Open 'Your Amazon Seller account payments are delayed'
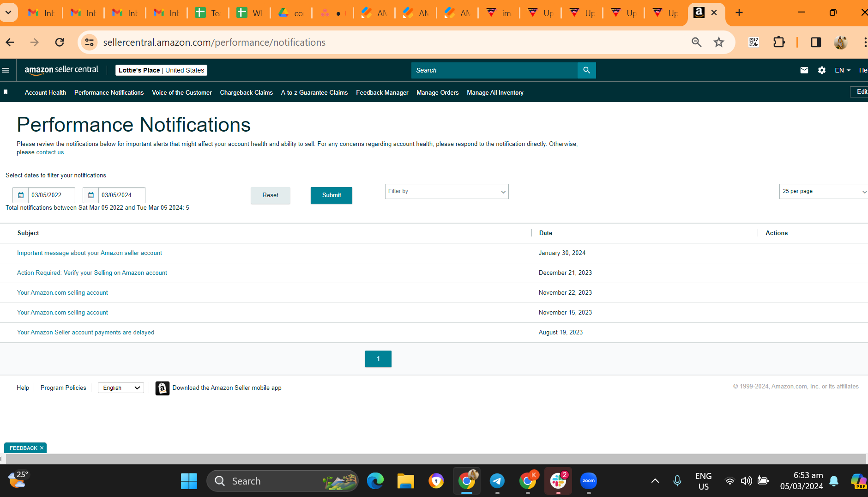Image resolution: width=868 pixels, height=497 pixels. tap(85, 333)
